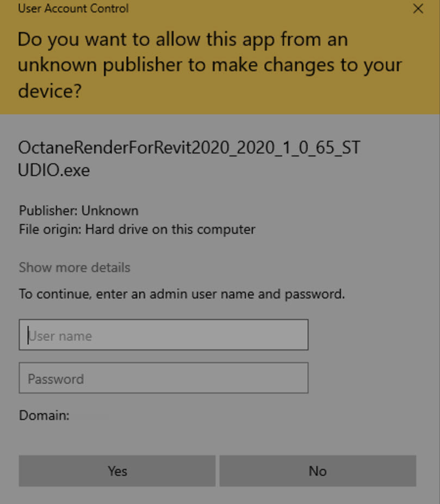Focus the User name input field

163,335
